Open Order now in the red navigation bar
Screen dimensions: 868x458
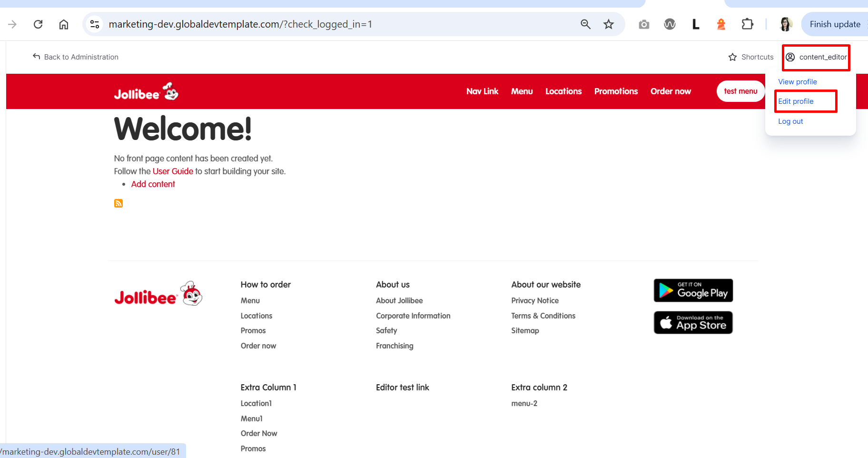coord(671,91)
